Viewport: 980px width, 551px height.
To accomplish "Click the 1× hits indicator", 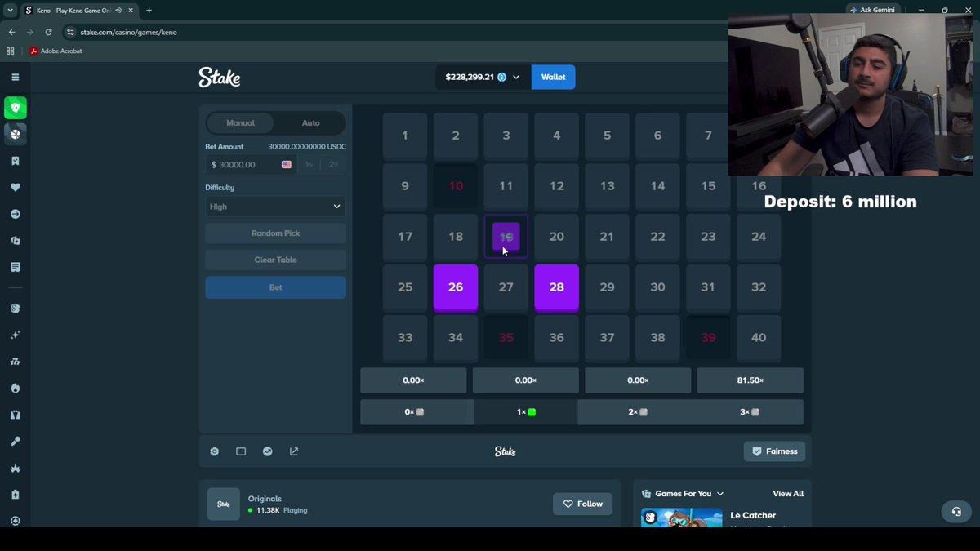I will (526, 412).
